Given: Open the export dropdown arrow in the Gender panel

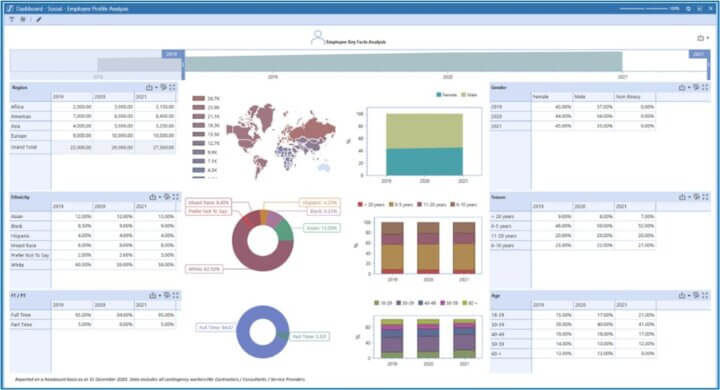Looking at the screenshot, I should pyautogui.click(x=689, y=88).
